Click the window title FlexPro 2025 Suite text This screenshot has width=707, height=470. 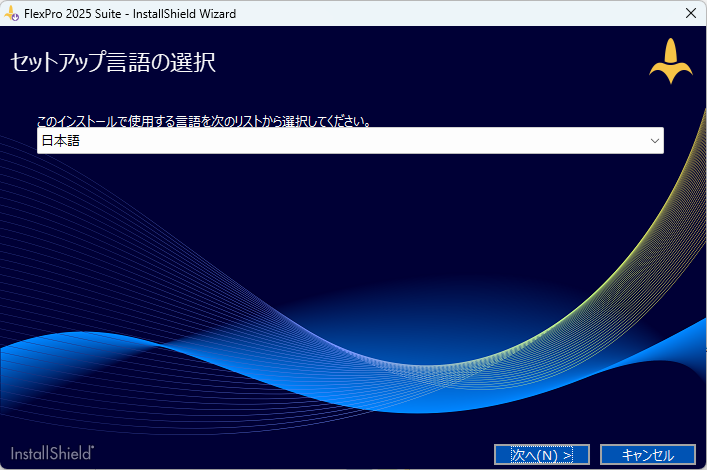coord(73,14)
